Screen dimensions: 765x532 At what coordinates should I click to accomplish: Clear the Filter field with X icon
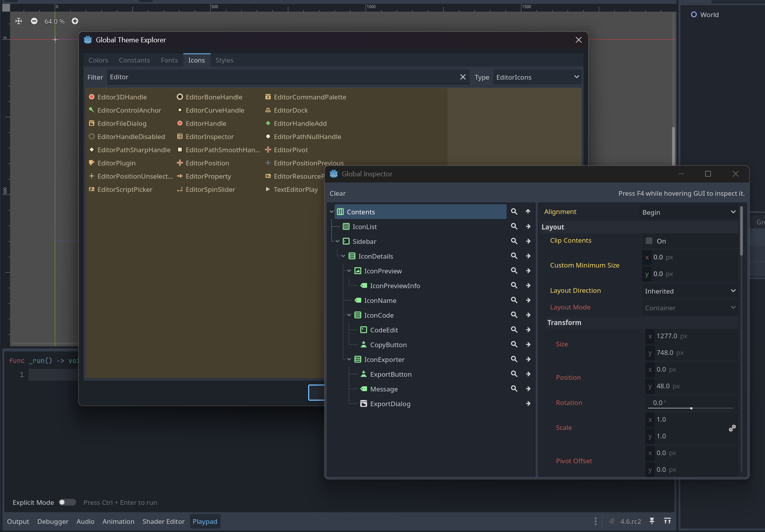(463, 77)
